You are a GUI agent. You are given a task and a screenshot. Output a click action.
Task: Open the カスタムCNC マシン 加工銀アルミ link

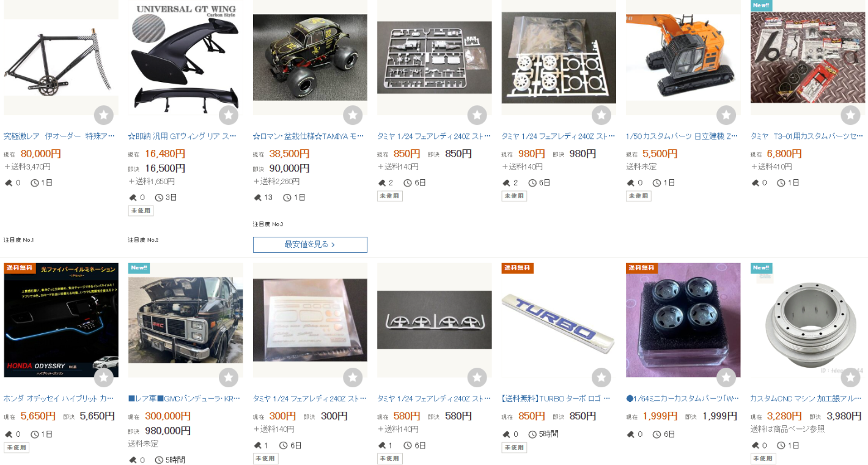click(x=806, y=398)
